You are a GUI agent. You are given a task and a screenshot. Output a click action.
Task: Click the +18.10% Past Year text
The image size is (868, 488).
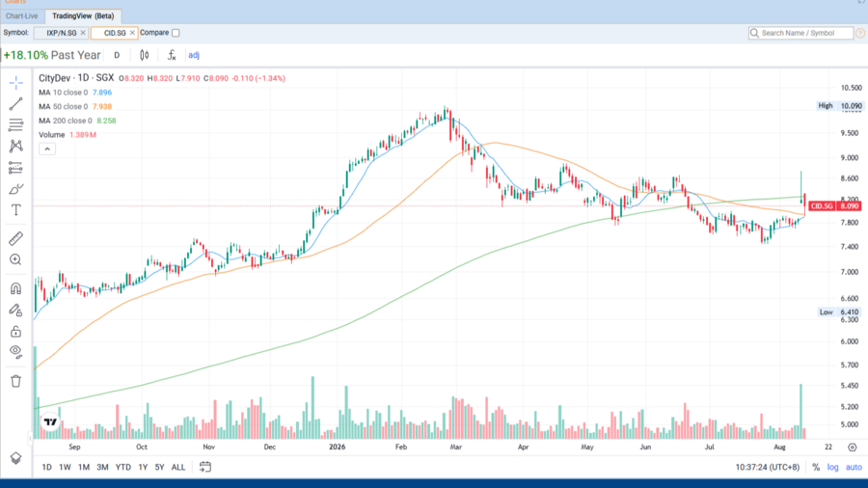[52, 55]
